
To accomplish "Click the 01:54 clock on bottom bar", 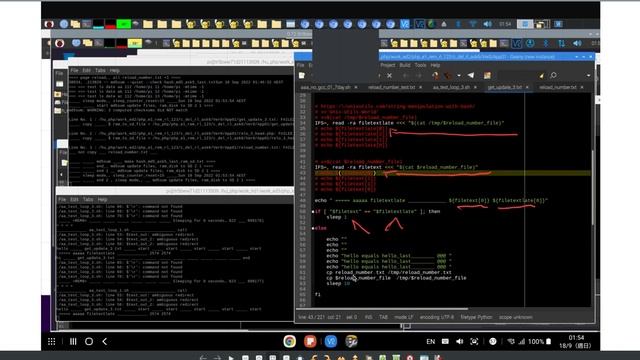I will [576, 338].
